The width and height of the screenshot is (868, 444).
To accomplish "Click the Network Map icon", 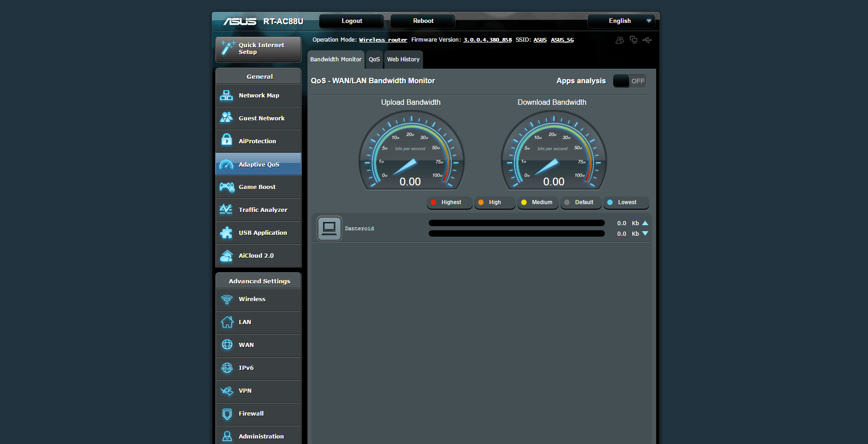I will [226, 95].
